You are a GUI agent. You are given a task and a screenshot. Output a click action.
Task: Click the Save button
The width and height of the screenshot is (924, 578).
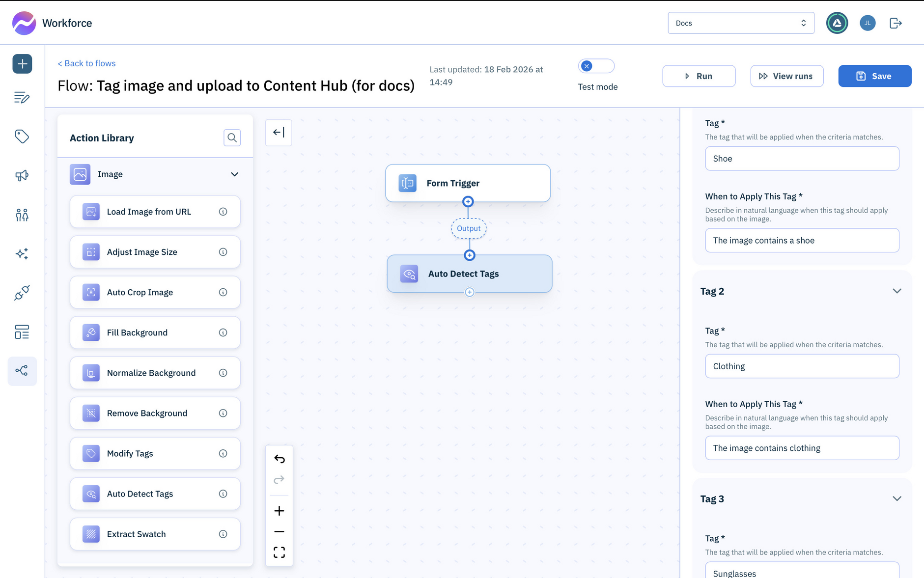pos(874,76)
